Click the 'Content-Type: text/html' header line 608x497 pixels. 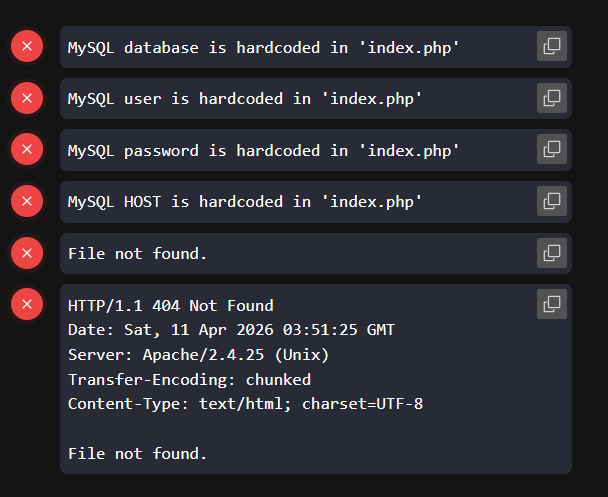click(246, 404)
